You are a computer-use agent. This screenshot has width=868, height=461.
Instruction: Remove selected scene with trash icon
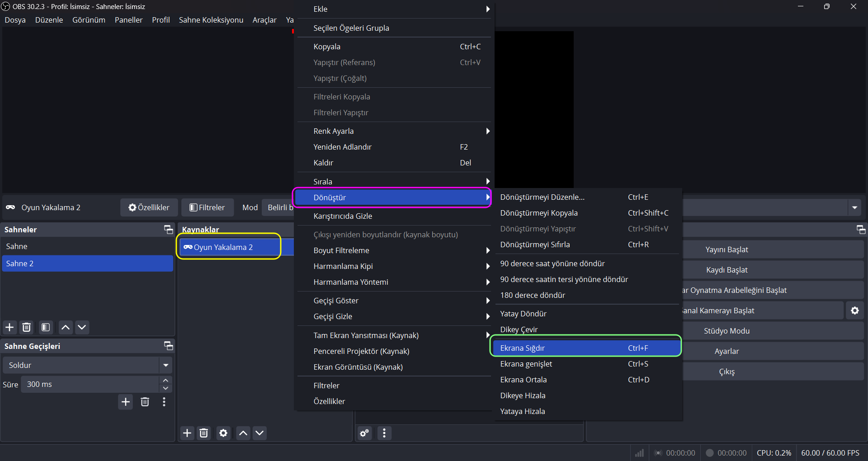tap(27, 327)
